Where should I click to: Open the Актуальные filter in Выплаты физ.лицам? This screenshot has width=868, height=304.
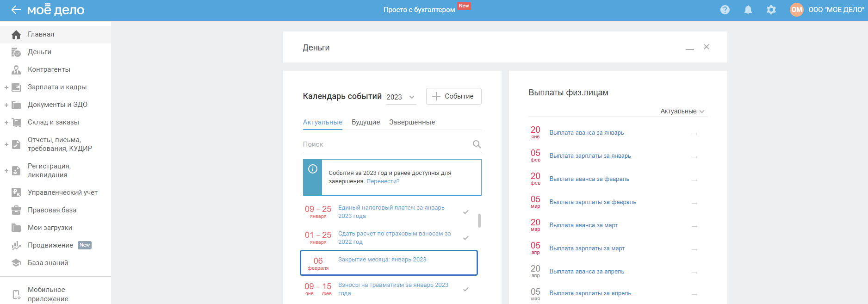(682, 112)
